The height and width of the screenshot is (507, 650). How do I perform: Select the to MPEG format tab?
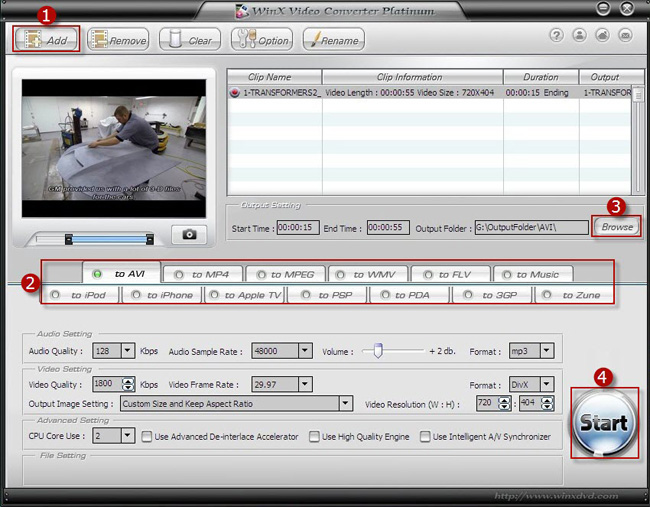pyautogui.click(x=285, y=274)
